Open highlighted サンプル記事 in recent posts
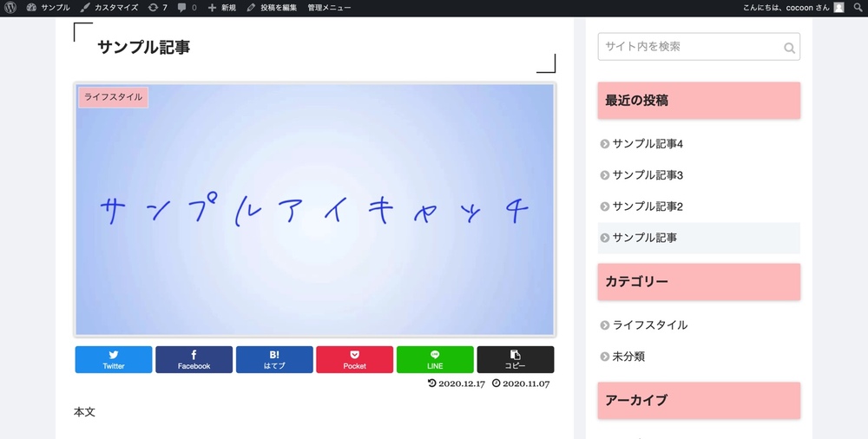868x439 pixels. pyautogui.click(x=699, y=238)
